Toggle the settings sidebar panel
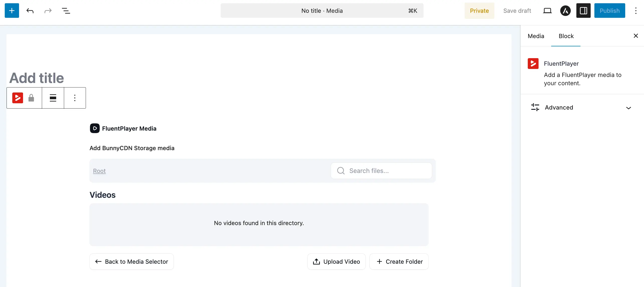The width and height of the screenshot is (644, 287). click(583, 11)
